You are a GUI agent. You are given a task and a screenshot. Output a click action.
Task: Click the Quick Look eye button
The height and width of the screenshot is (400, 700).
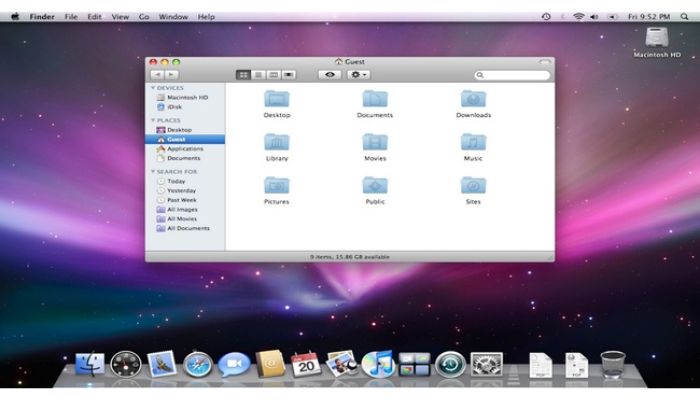click(x=330, y=75)
